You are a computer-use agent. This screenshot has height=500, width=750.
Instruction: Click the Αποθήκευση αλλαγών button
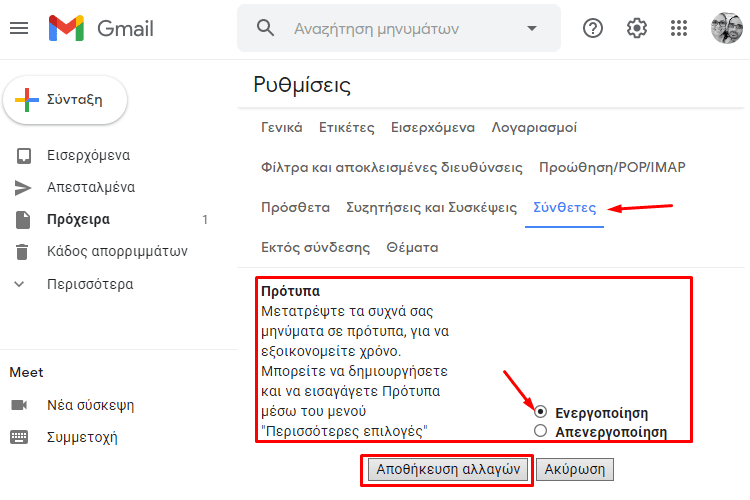448,469
